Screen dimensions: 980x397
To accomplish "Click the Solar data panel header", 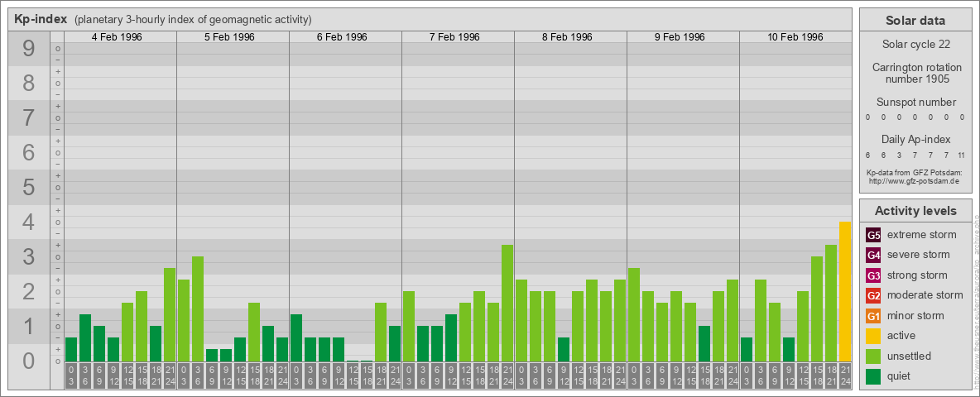I will (x=915, y=21).
